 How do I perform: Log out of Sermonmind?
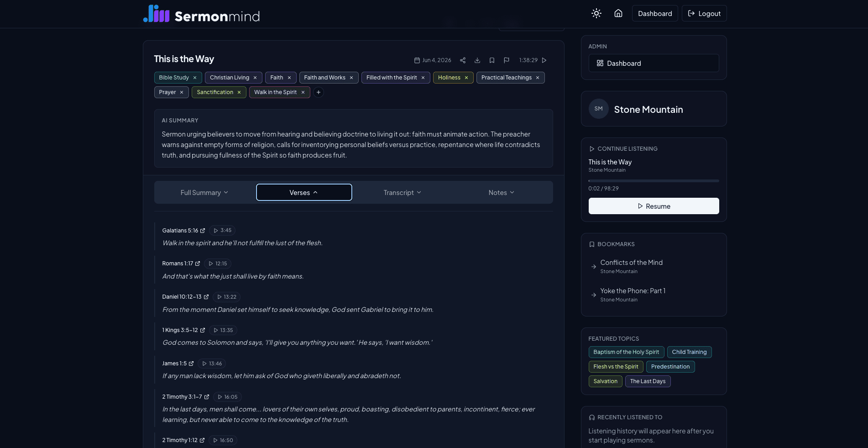[704, 13]
